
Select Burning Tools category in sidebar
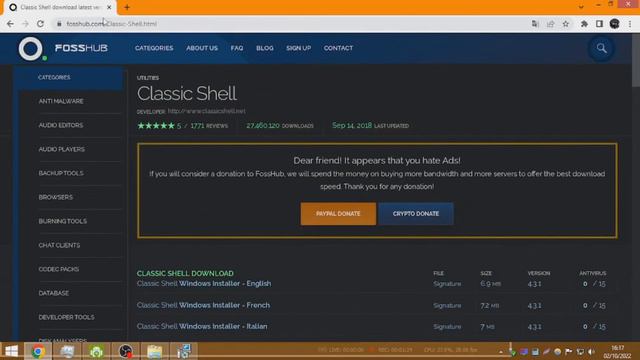point(62,221)
